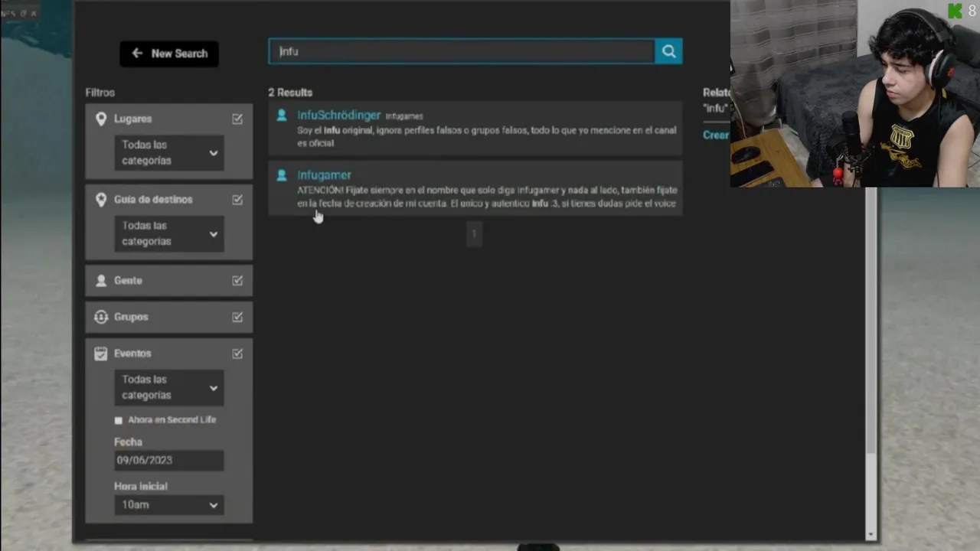Screen dimensions: 980x551
Task: Click the Fecha date field
Action: (x=169, y=460)
